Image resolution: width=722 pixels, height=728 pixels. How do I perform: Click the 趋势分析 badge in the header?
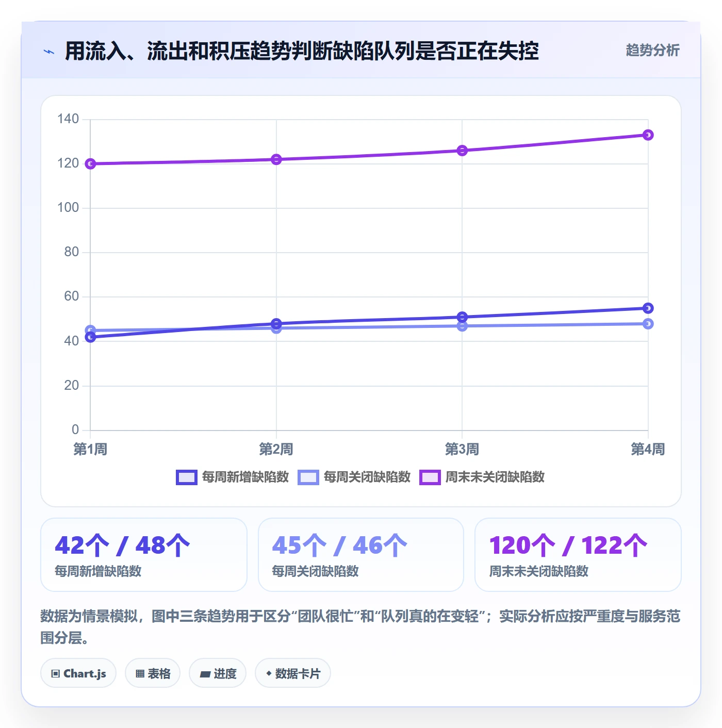coord(652,50)
